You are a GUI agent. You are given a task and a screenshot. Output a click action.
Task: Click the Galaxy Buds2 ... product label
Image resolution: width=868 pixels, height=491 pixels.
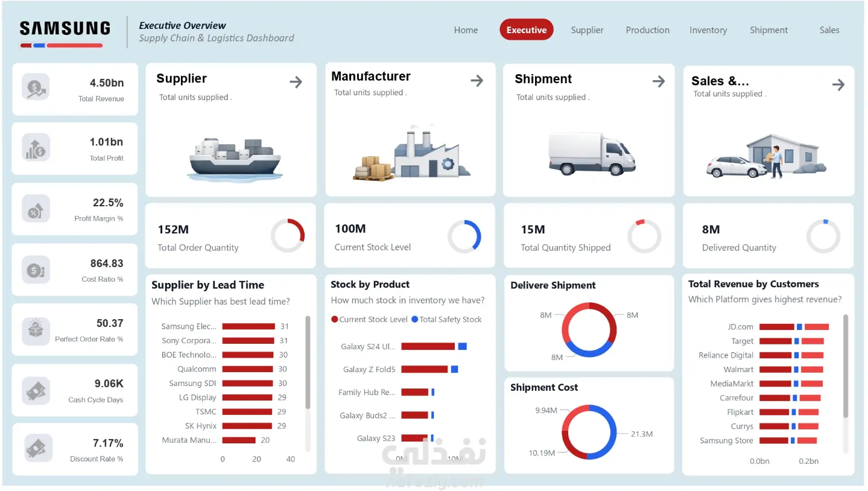[x=367, y=416]
